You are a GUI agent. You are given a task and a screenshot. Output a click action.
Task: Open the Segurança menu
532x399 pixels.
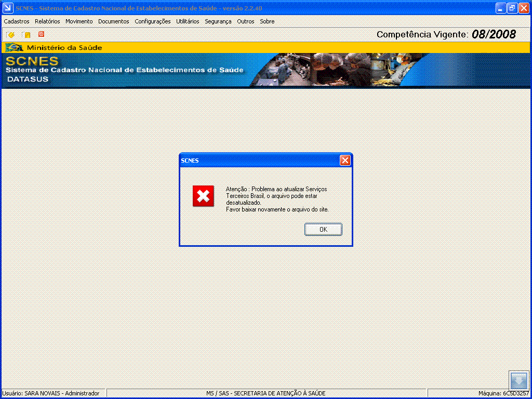click(218, 21)
